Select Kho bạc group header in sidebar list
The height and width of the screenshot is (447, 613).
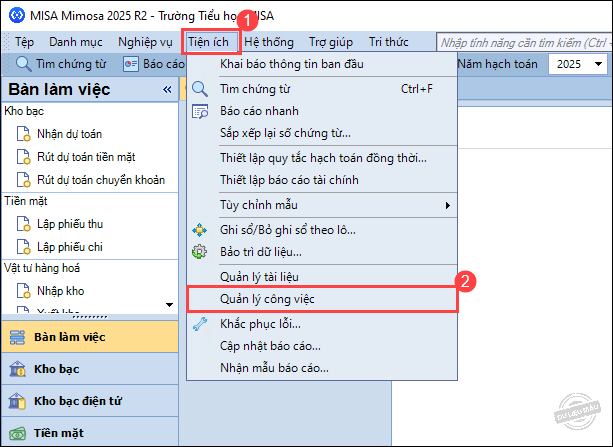click(24, 111)
